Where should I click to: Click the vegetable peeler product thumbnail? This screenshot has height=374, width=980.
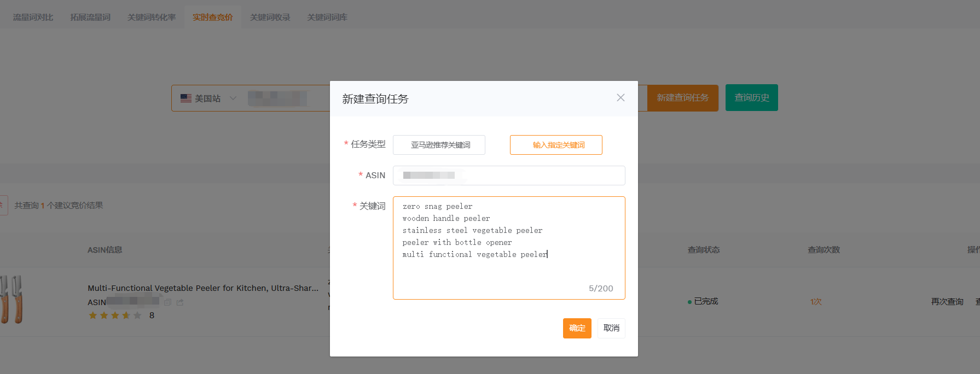[11, 300]
